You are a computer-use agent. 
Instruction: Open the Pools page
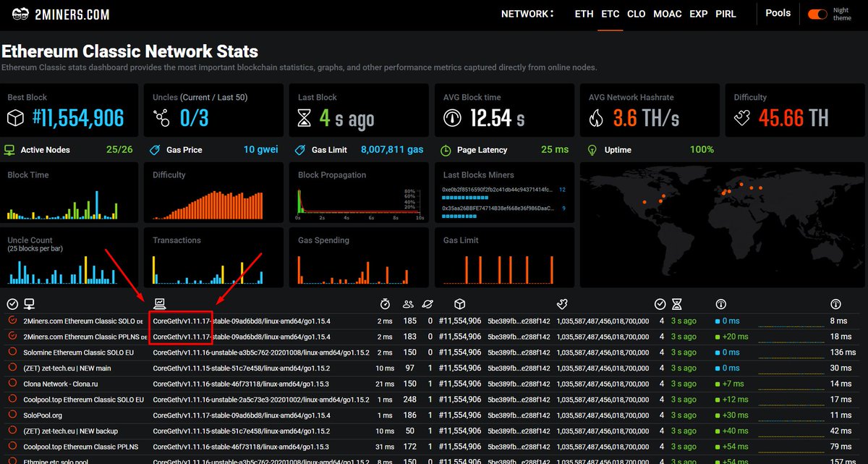pos(778,13)
